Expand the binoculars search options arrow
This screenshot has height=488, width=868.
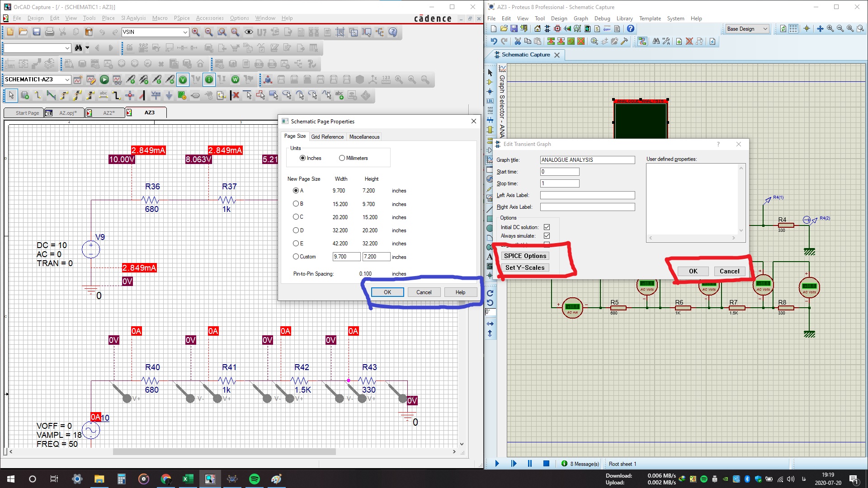coord(87,47)
